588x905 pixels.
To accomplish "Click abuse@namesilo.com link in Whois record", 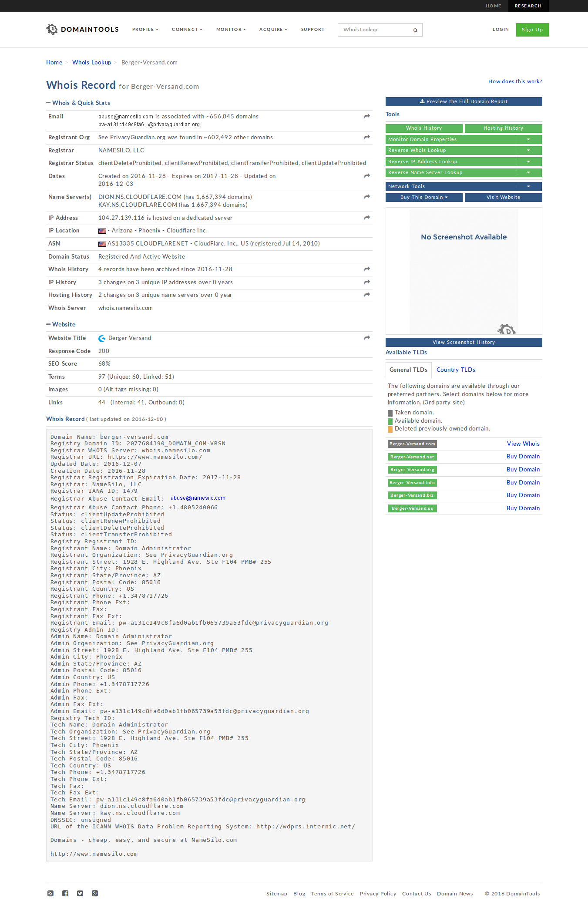I will click(198, 498).
